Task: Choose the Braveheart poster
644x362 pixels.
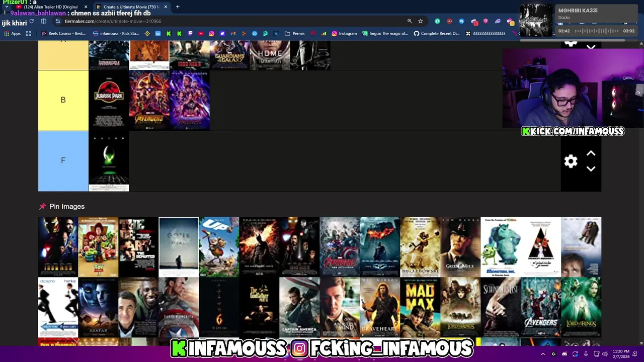Action: 380,307
